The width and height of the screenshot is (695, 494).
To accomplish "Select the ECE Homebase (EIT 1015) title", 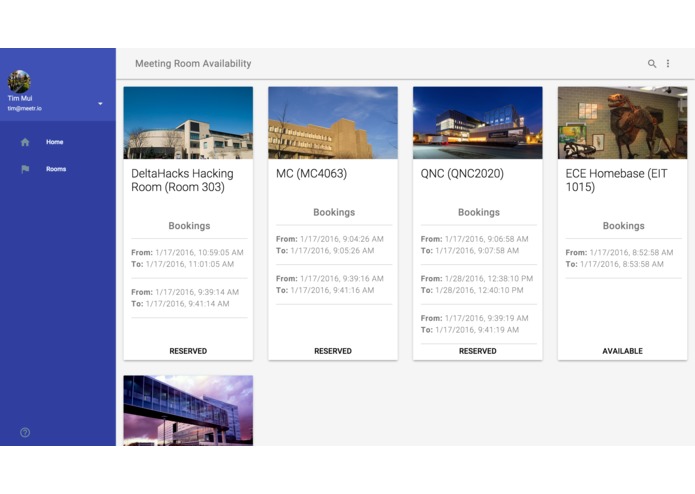I will point(616,180).
